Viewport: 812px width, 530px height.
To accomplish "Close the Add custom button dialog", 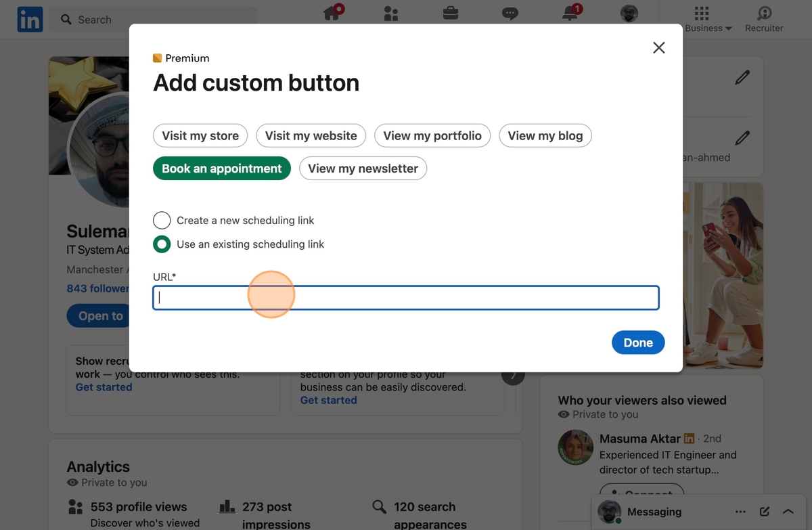I will [x=659, y=47].
